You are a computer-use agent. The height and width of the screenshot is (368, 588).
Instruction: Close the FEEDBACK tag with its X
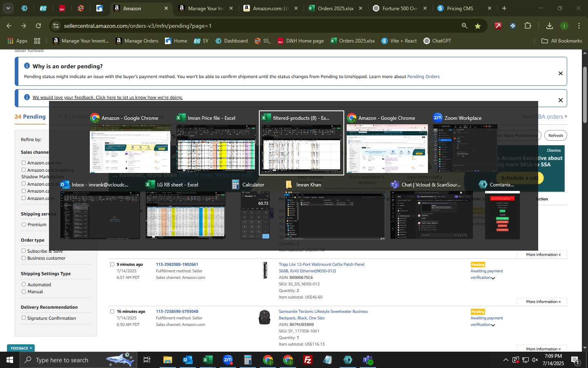point(31,348)
